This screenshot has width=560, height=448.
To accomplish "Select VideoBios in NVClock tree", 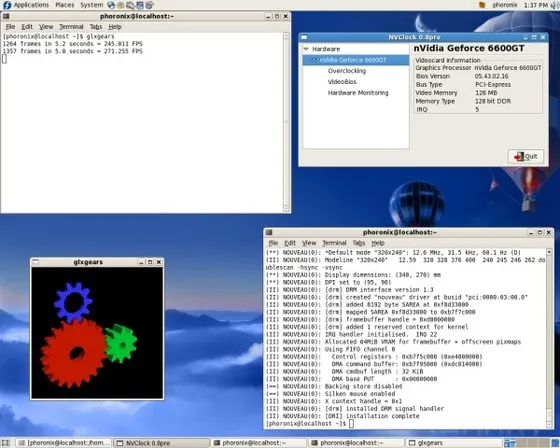I will [342, 82].
